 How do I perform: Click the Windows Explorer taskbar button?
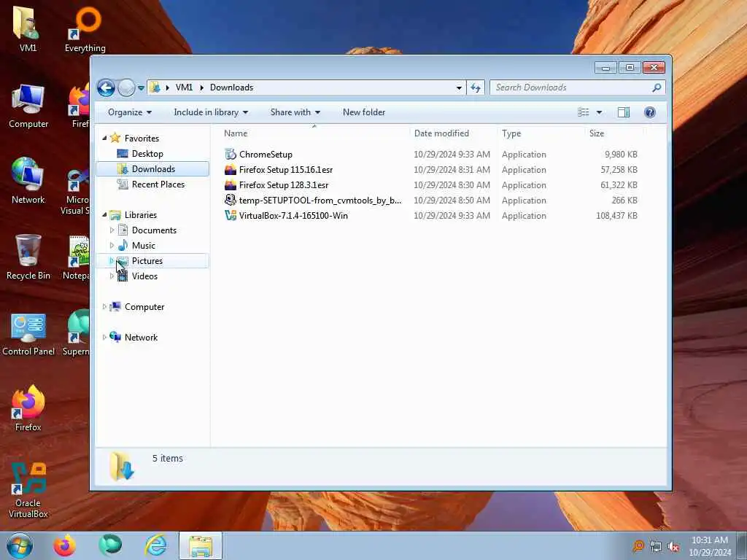pos(201,545)
